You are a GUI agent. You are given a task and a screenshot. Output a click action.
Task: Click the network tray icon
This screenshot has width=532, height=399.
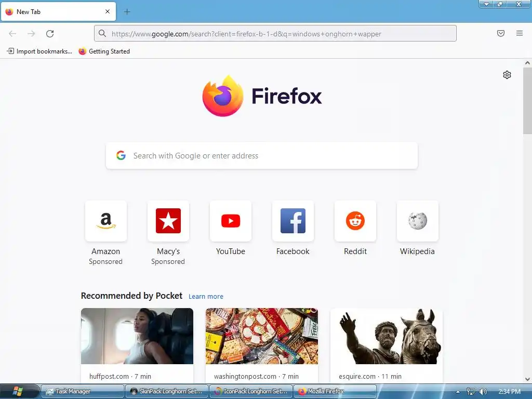pyautogui.click(x=470, y=391)
